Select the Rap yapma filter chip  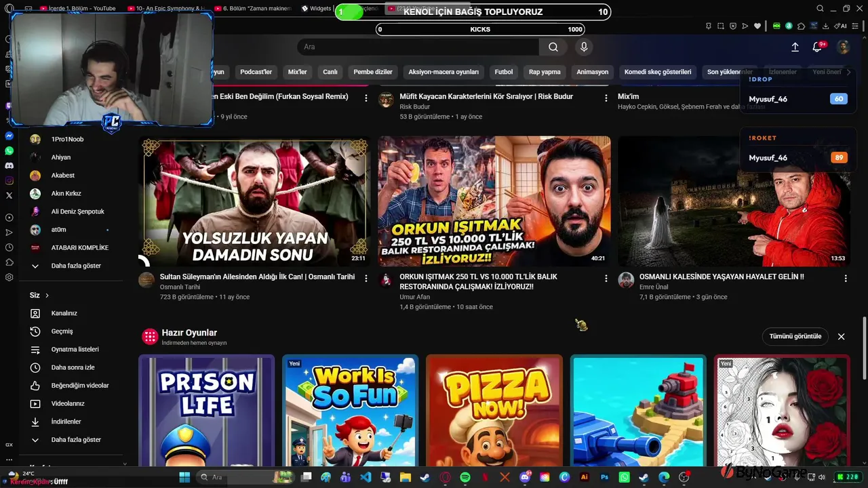[545, 72]
